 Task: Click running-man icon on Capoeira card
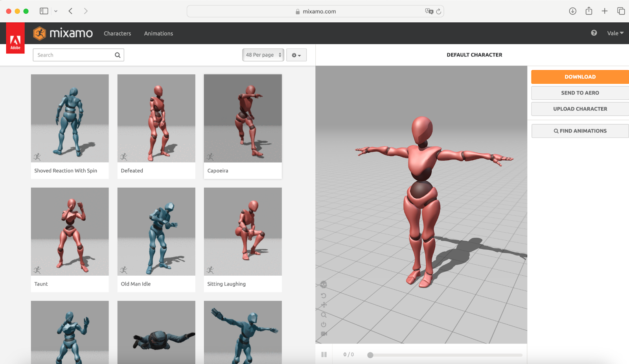click(x=210, y=157)
